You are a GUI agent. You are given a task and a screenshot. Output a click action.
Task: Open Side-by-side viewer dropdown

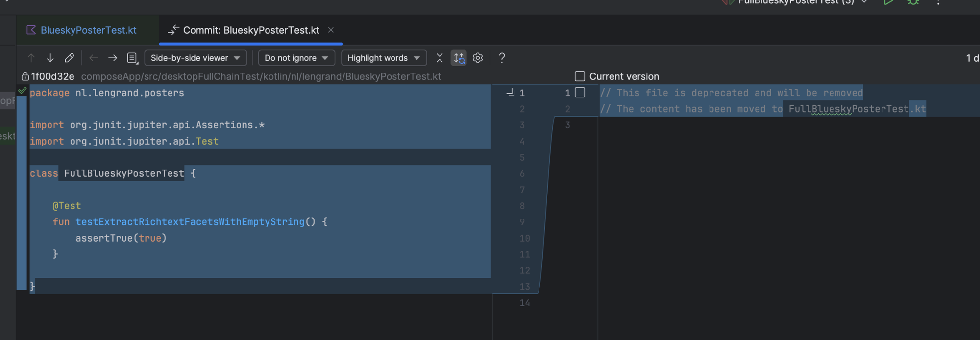click(195, 58)
